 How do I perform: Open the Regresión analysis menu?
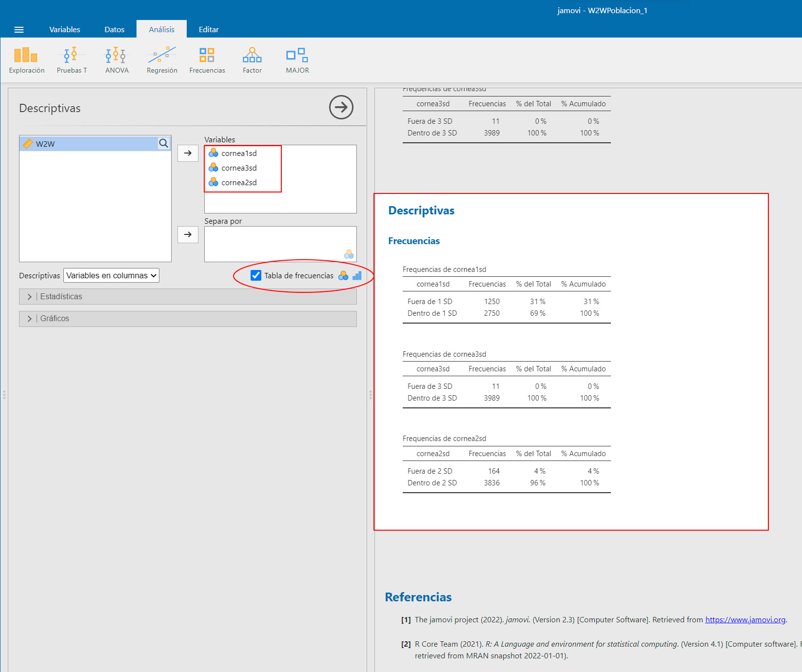[162, 60]
